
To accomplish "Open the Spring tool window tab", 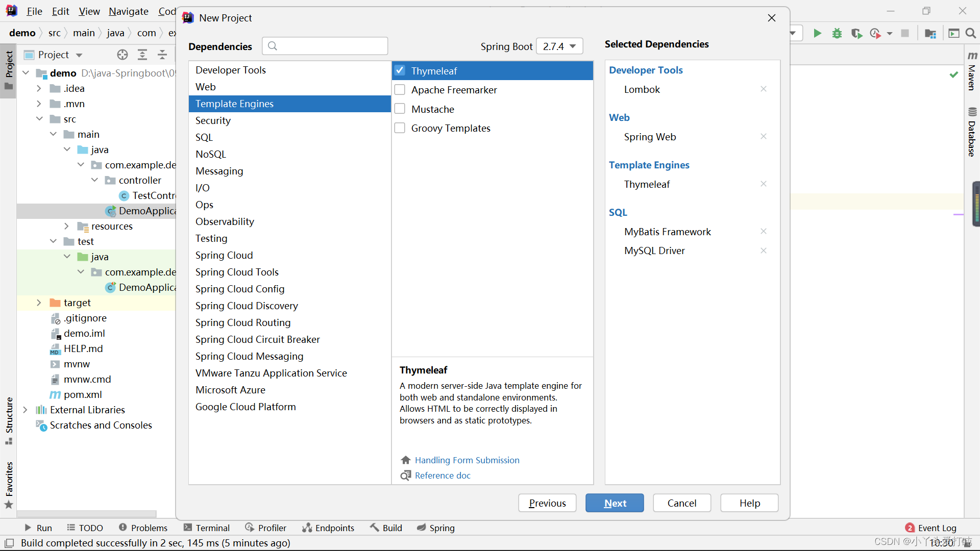I will coord(436,528).
